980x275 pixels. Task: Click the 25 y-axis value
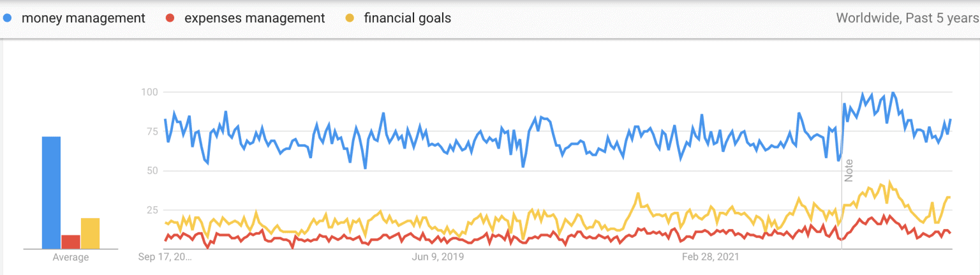click(x=151, y=211)
